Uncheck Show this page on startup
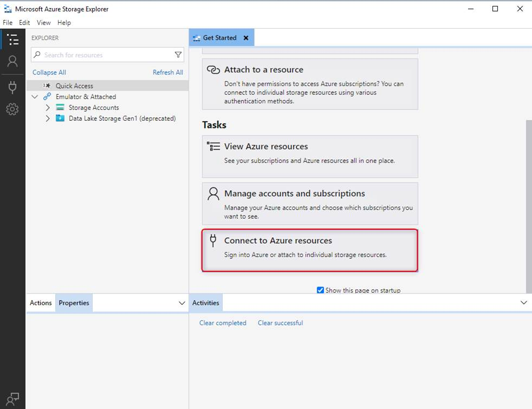532x409 pixels. pyautogui.click(x=320, y=290)
